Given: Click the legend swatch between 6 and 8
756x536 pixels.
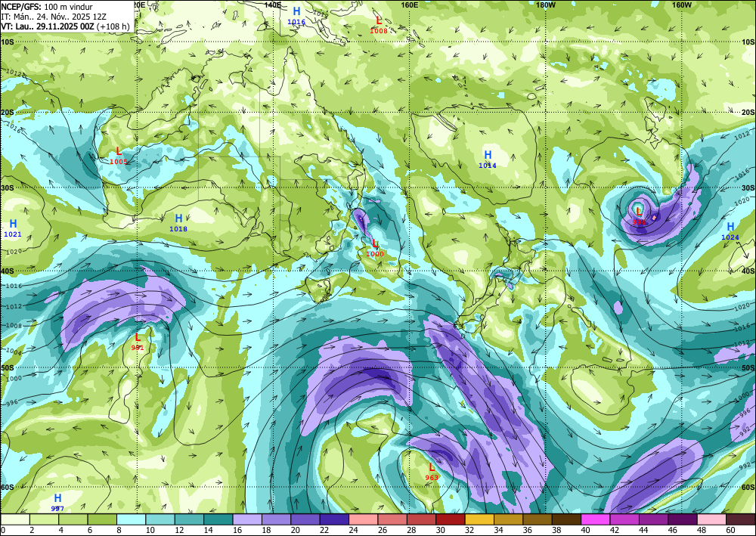Looking at the screenshot, I should (102, 519).
